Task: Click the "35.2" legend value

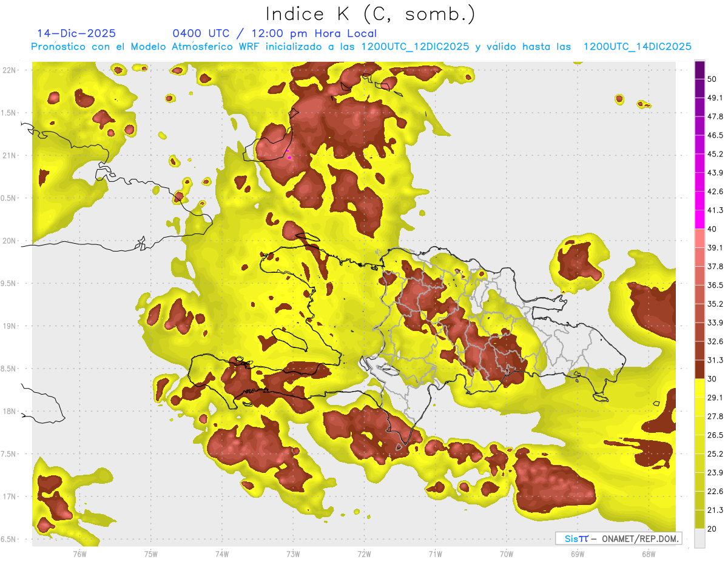Action: coord(715,304)
